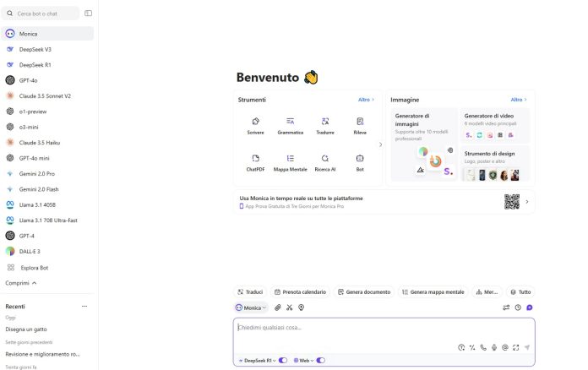Open the Grammatica tool

pos(291,126)
